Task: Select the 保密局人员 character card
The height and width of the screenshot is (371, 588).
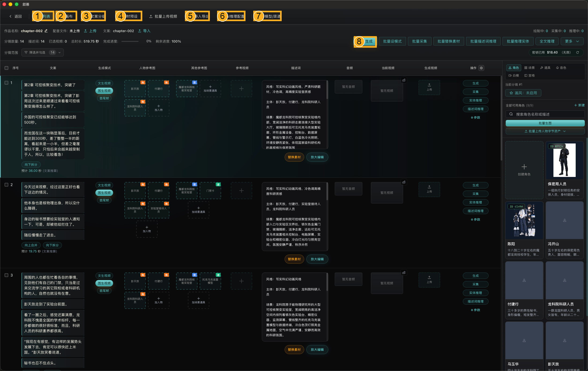Action: 564,170
